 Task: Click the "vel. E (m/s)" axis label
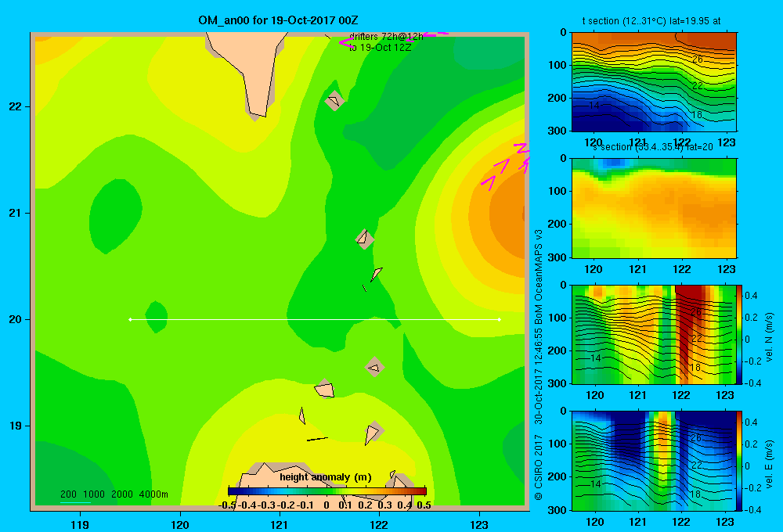pyautogui.click(x=770, y=464)
